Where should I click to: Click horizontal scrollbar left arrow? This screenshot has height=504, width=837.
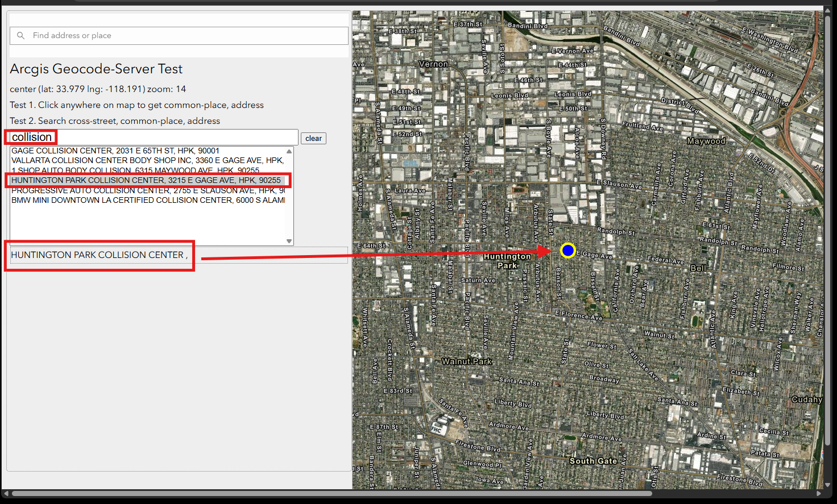point(6,493)
